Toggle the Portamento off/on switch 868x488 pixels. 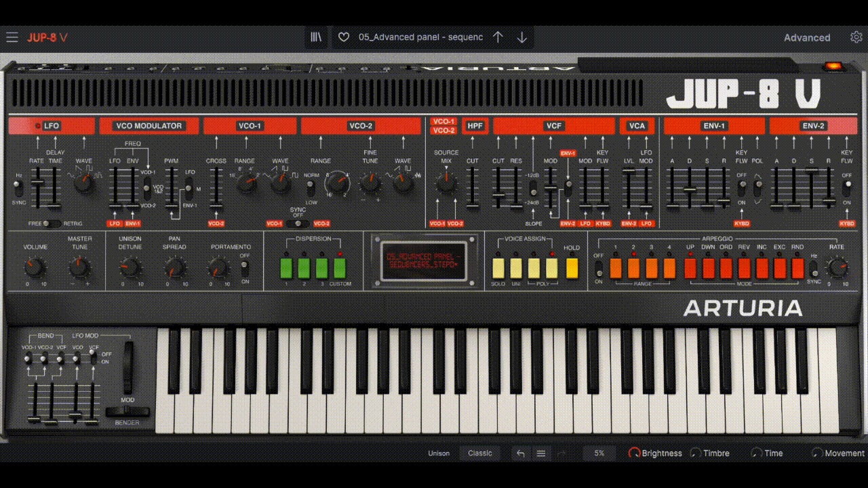tap(245, 268)
